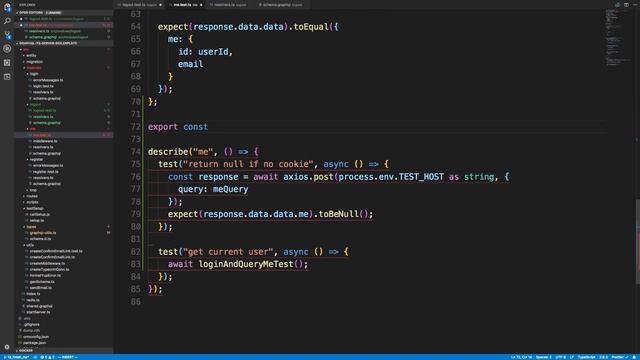Change end of line sequence LF
The height and width of the screenshot is (360, 640).
click(571, 357)
